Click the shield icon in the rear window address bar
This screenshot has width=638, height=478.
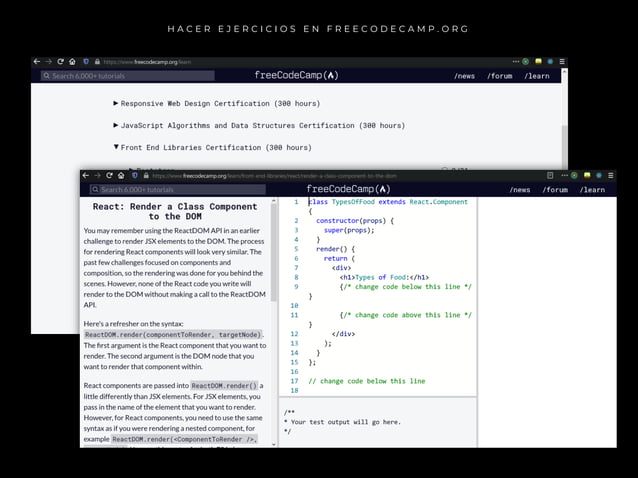pos(86,62)
